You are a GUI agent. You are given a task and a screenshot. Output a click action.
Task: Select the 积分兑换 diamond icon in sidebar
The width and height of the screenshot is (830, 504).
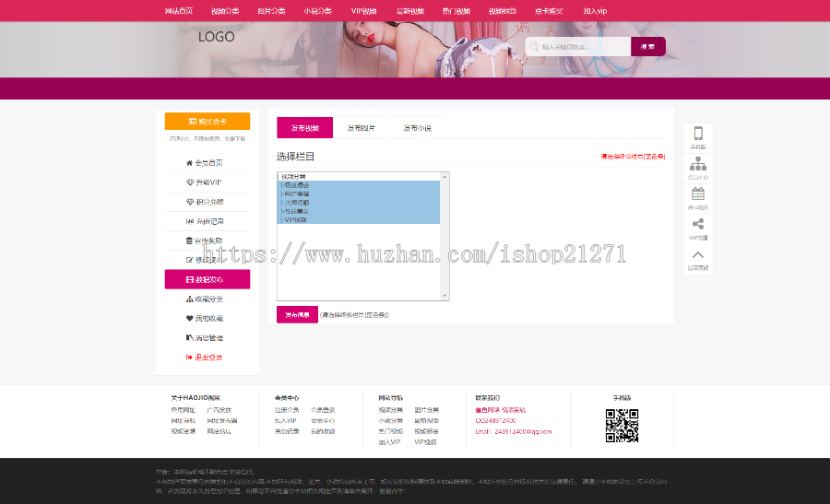point(189,202)
